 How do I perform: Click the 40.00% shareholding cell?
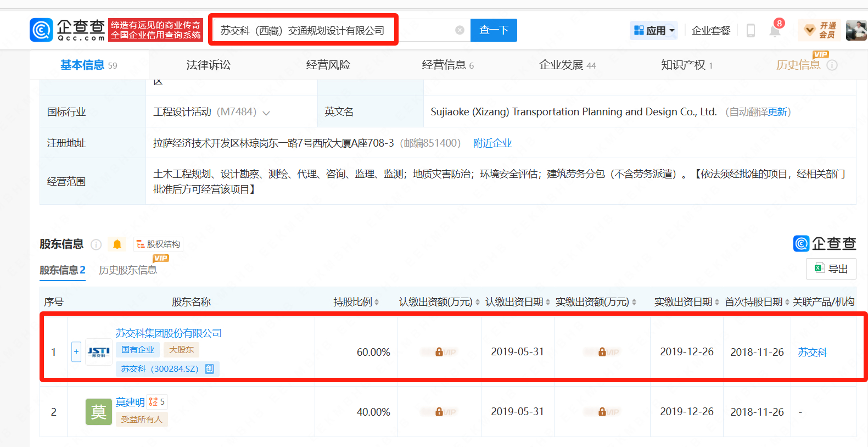pyautogui.click(x=373, y=412)
